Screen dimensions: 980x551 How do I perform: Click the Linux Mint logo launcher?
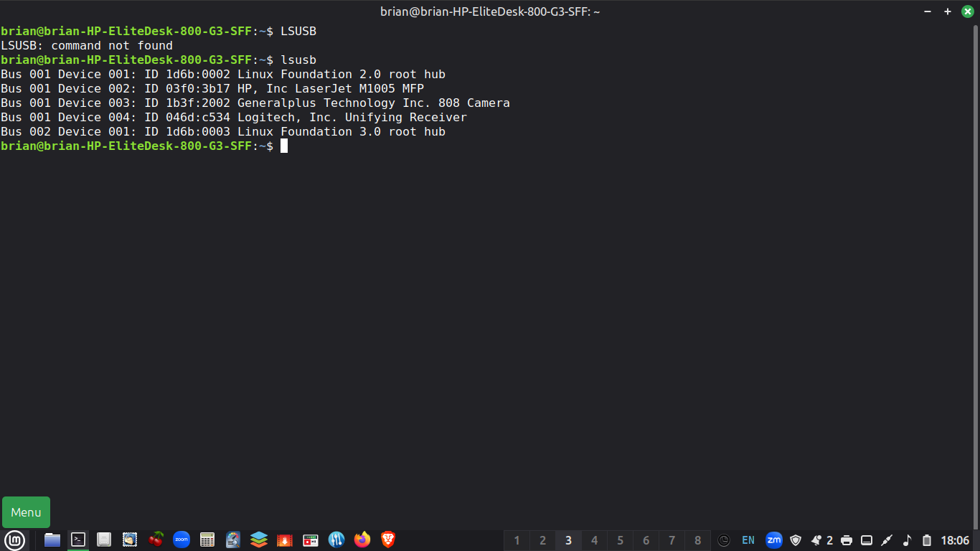(x=15, y=540)
